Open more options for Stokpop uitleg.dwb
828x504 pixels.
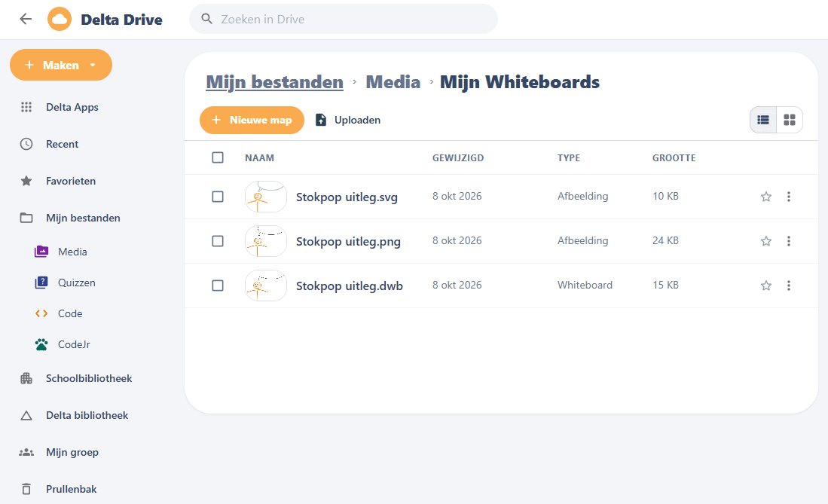[789, 286]
